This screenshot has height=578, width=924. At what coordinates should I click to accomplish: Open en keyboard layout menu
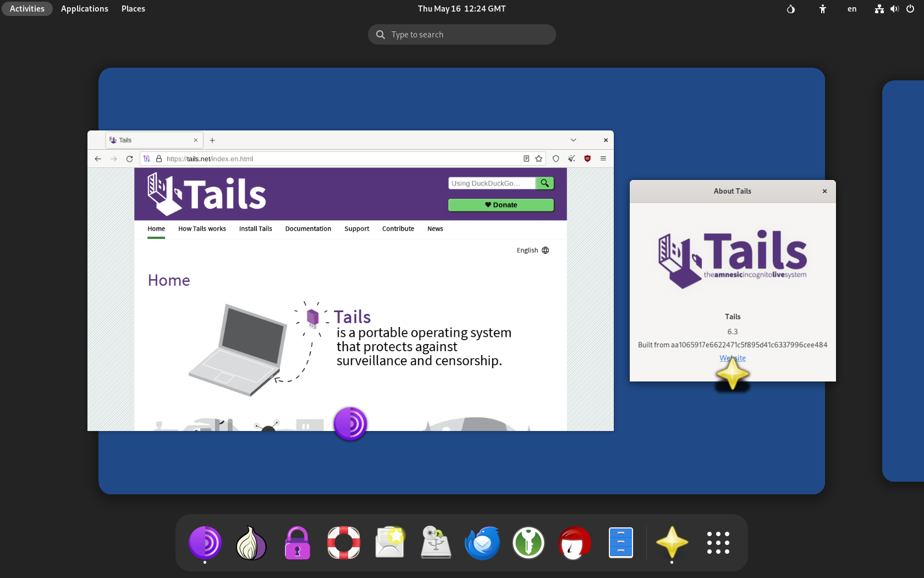852,9
